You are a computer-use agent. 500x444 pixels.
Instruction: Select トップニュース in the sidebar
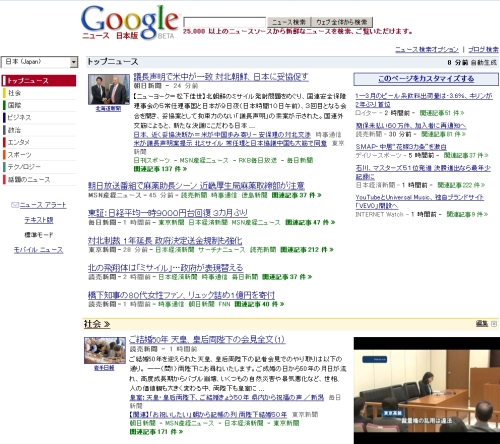pyautogui.click(x=39, y=81)
